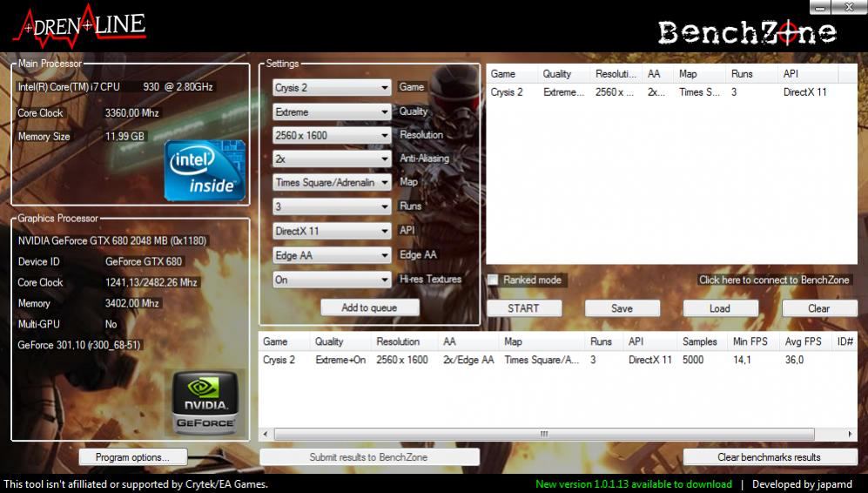Click here to connect to BenchZone link
Screen dimensions: 868x493
(774, 280)
